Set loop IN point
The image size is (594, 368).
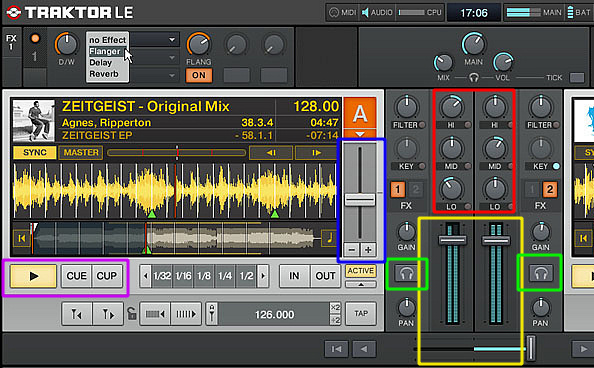tap(294, 276)
